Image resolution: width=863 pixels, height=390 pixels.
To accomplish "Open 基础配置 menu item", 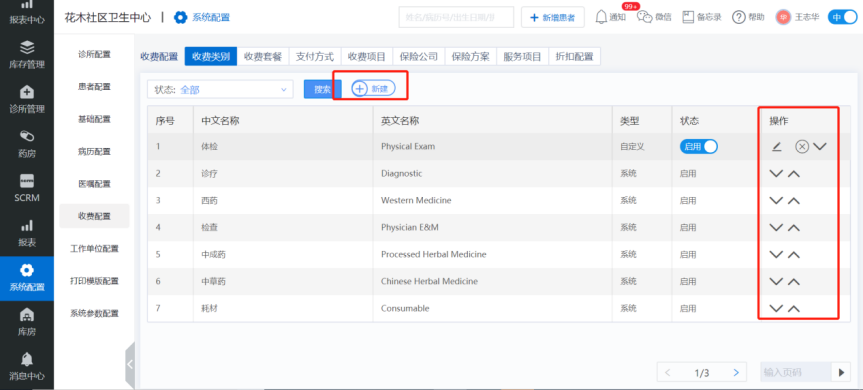I will point(95,119).
